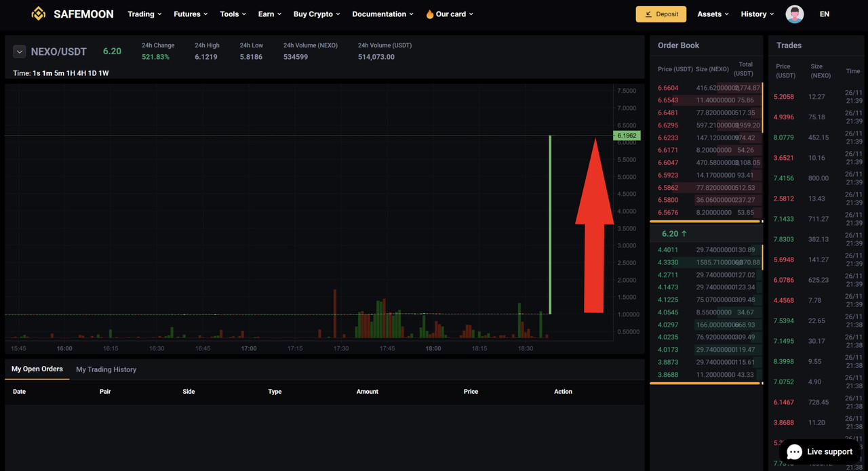Click trade price 5.2058 in Trades list
Screen dimensions: 868x471
point(783,97)
